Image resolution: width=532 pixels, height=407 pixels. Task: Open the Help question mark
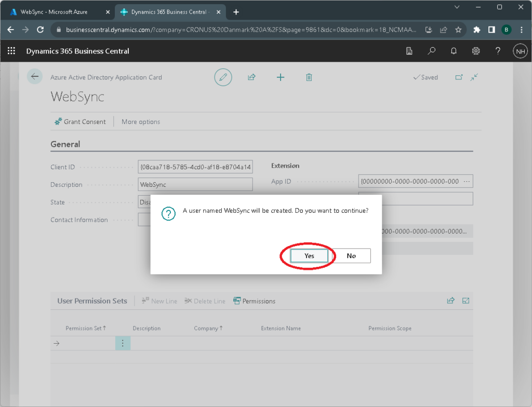coord(497,51)
